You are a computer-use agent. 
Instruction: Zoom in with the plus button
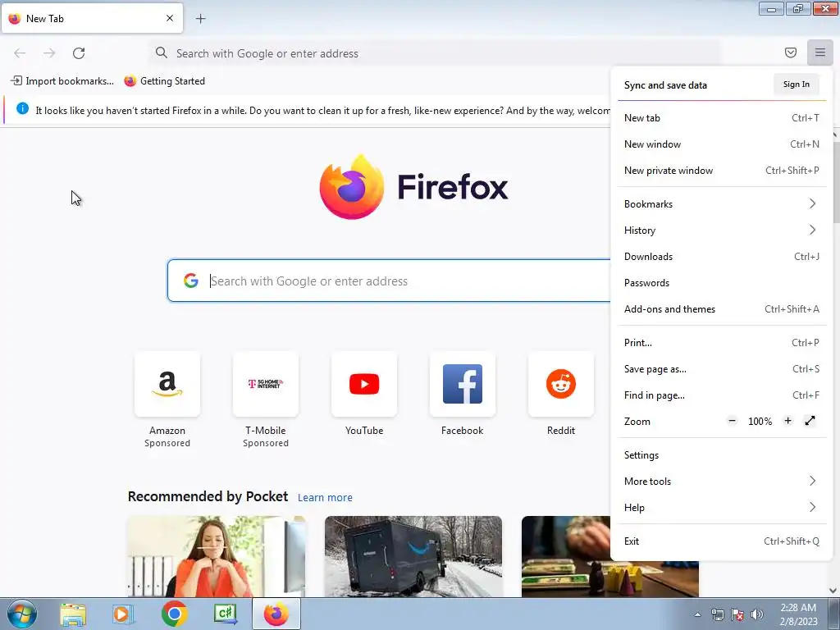coord(787,421)
